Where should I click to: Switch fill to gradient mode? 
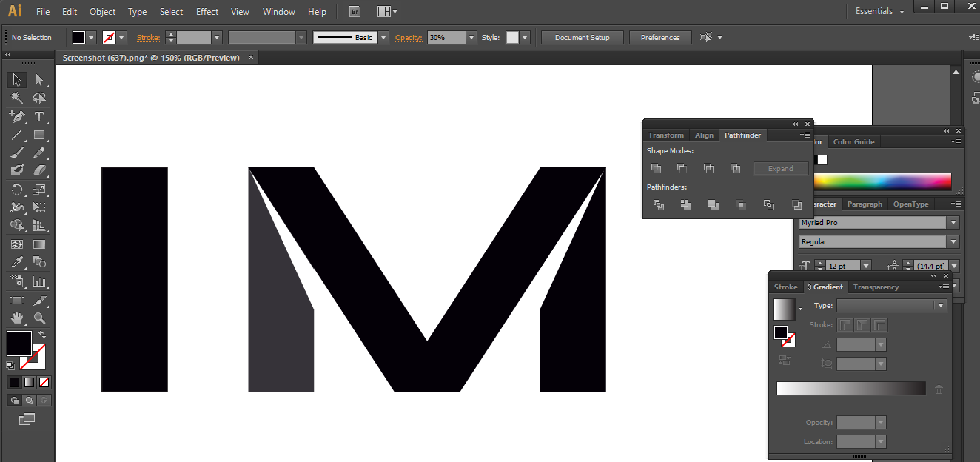[28, 381]
